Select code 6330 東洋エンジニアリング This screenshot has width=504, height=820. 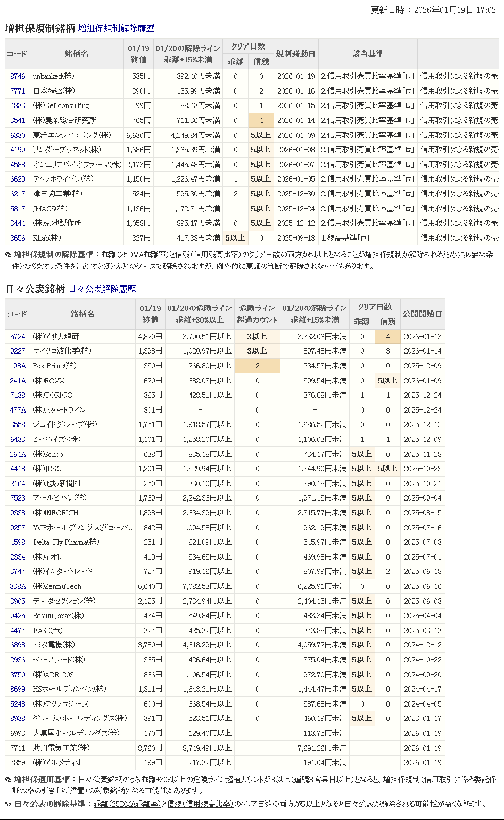click(18, 135)
